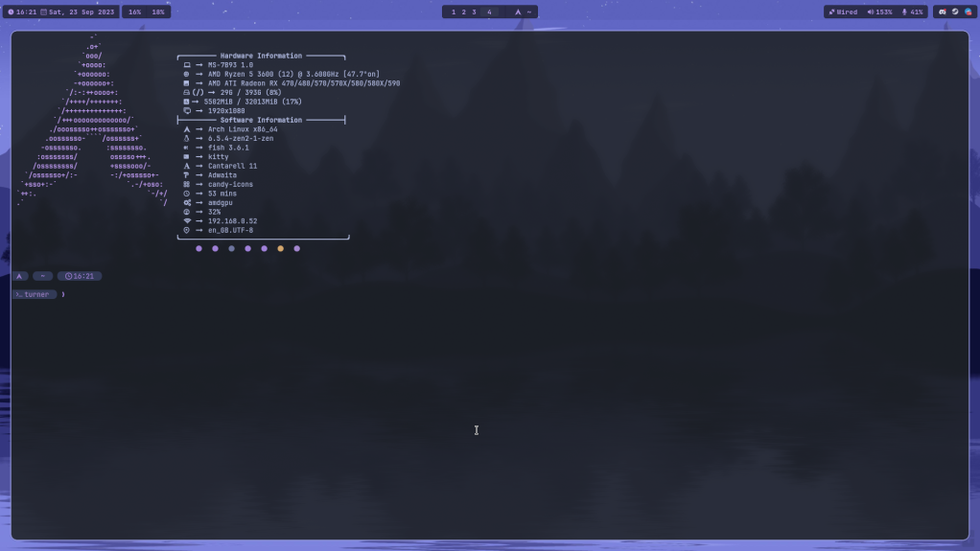Image resolution: width=980 pixels, height=551 pixels.
Task: Click the speaker volume 153% indicator
Action: click(879, 11)
